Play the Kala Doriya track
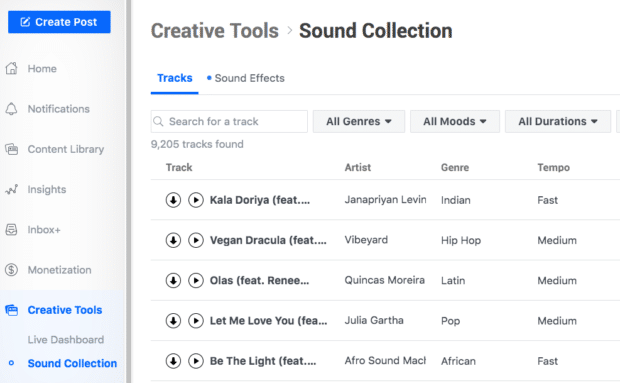The image size is (620, 383). click(x=196, y=200)
